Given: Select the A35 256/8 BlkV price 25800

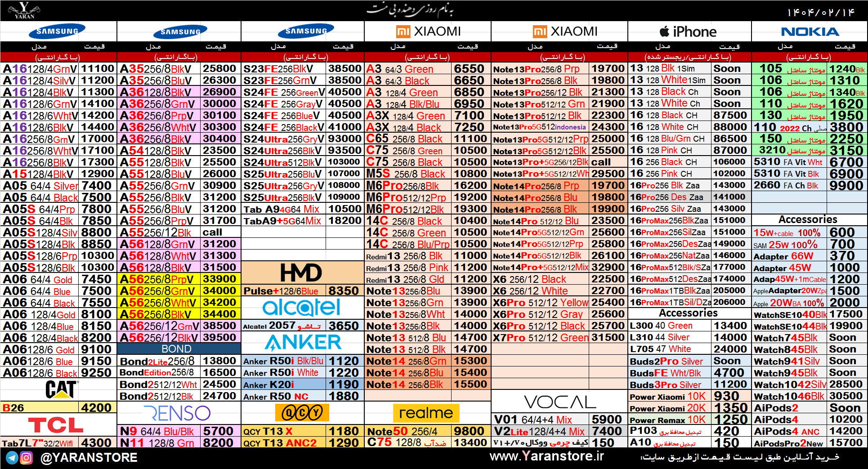Looking at the screenshot, I should (x=219, y=68).
